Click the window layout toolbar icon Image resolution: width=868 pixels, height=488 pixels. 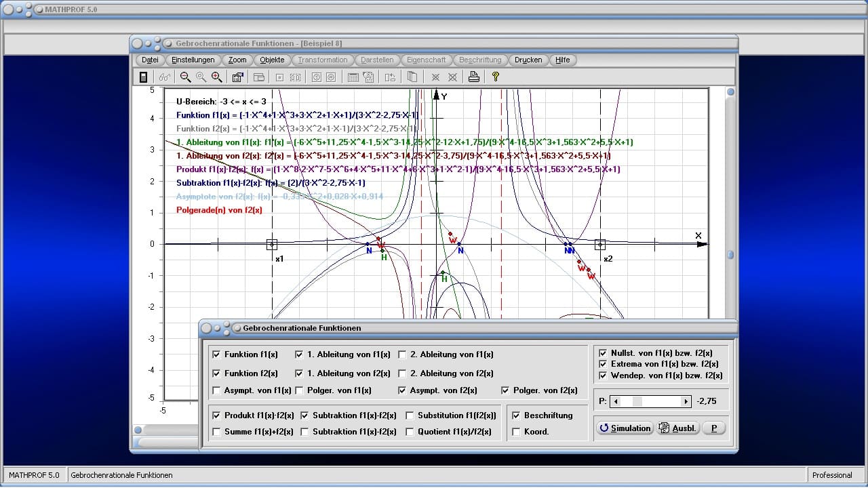(258, 77)
